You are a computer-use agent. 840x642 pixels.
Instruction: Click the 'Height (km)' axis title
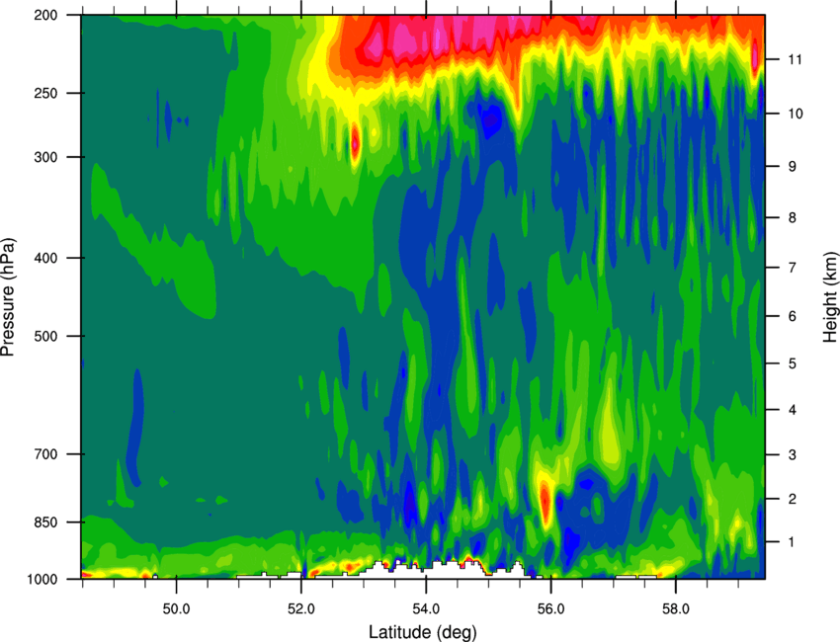[x=830, y=297]
